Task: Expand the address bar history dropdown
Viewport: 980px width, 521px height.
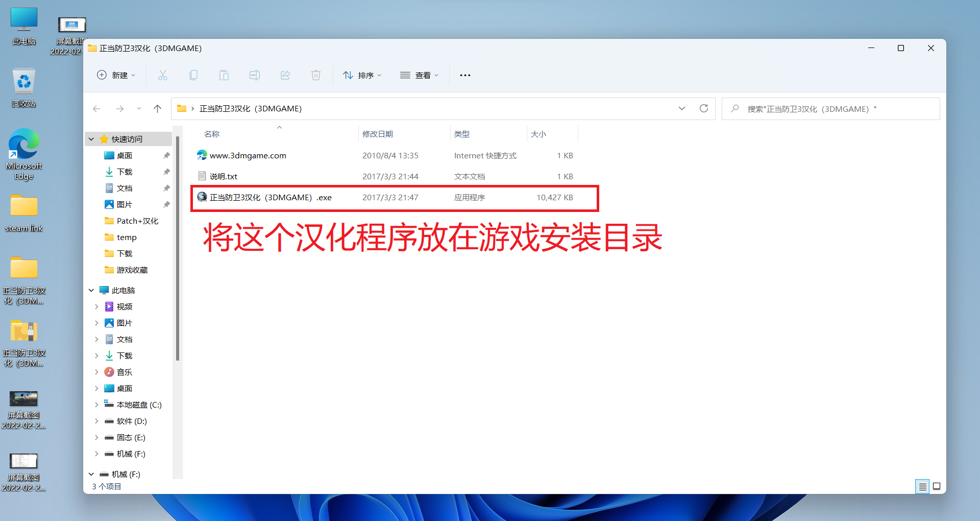Action: pos(682,108)
